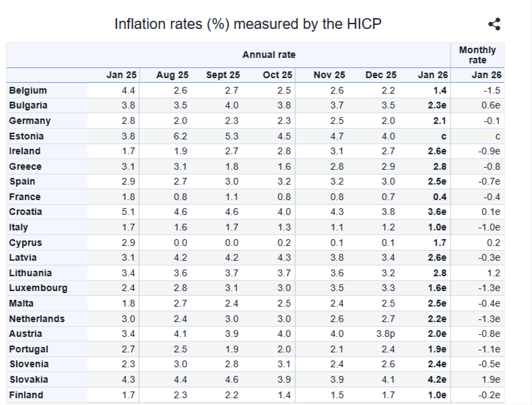Select France's Jan 26 annual rate 0.4
The image size is (532, 405).
[440, 197]
